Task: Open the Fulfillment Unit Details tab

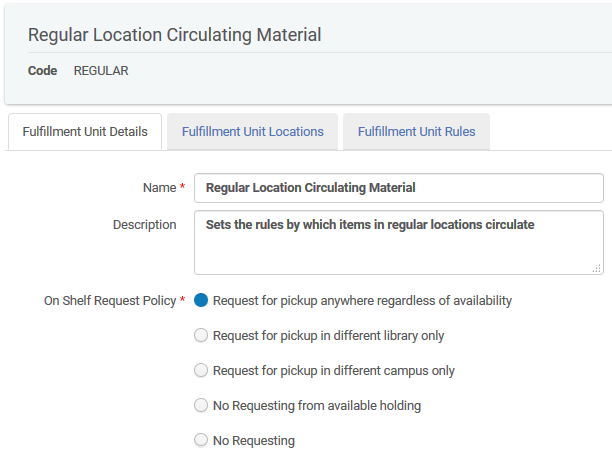Action: [x=85, y=132]
